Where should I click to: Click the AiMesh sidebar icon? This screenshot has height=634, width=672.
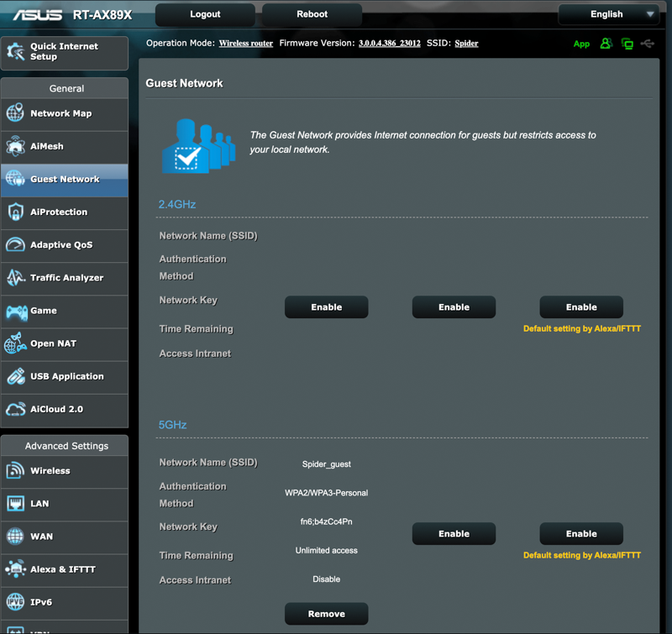point(15,145)
